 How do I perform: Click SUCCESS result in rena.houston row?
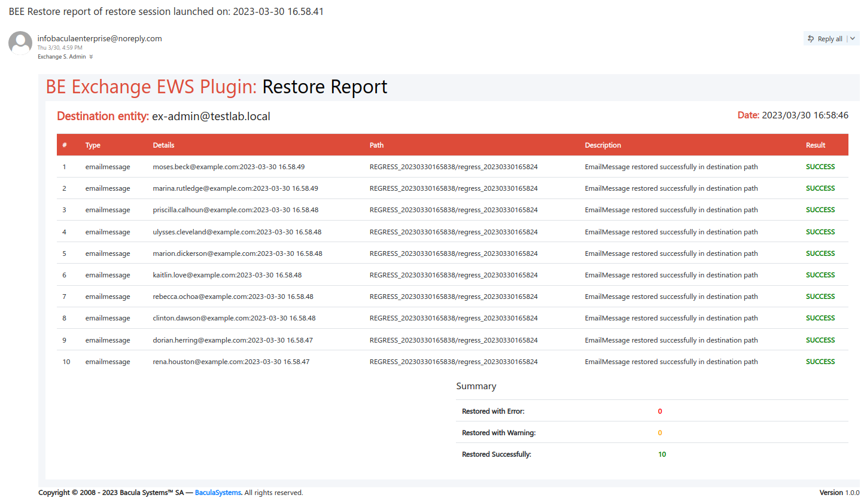click(820, 362)
